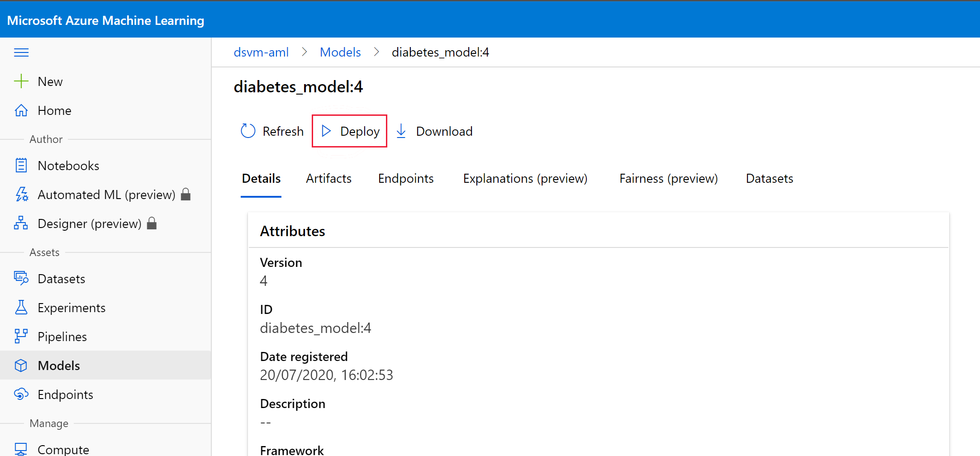Click the diabetes_model:4 page heading
This screenshot has height=456, width=980.
(298, 87)
